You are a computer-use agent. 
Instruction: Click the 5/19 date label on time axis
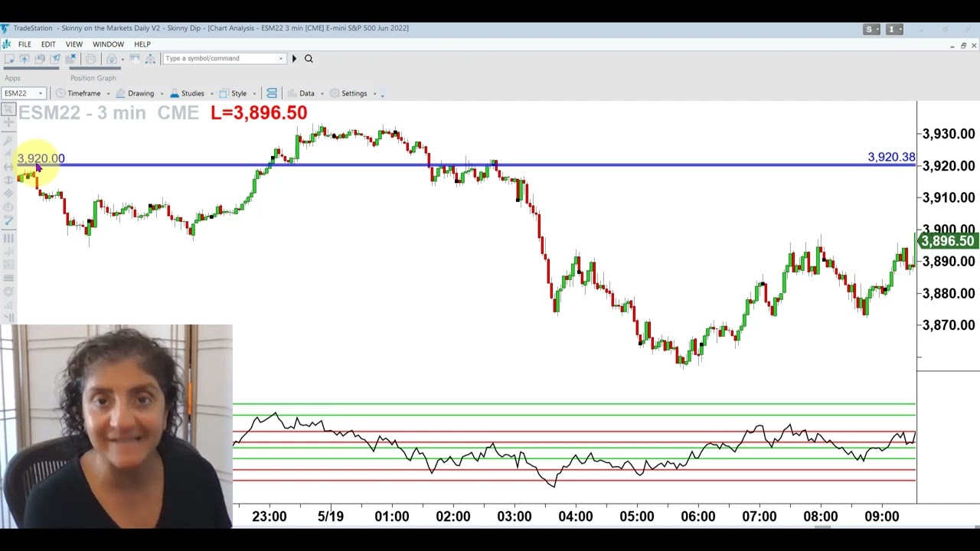click(x=331, y=517)
